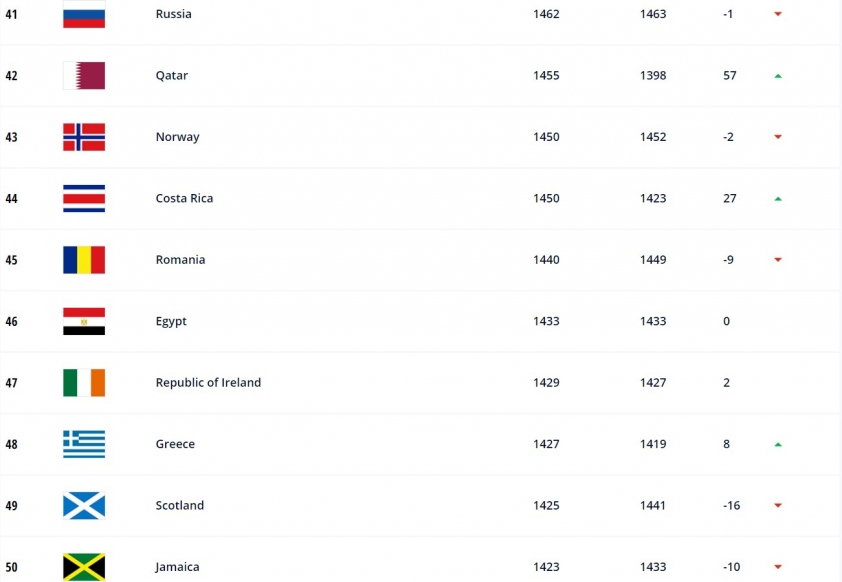Viewport: 842px width, 582px height.
Task: Click the Scotland flag icon
Action: 84,505
